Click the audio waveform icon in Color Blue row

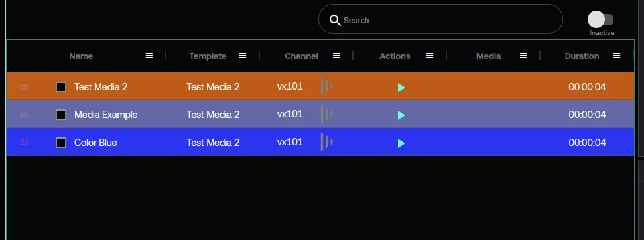[326, 142]
